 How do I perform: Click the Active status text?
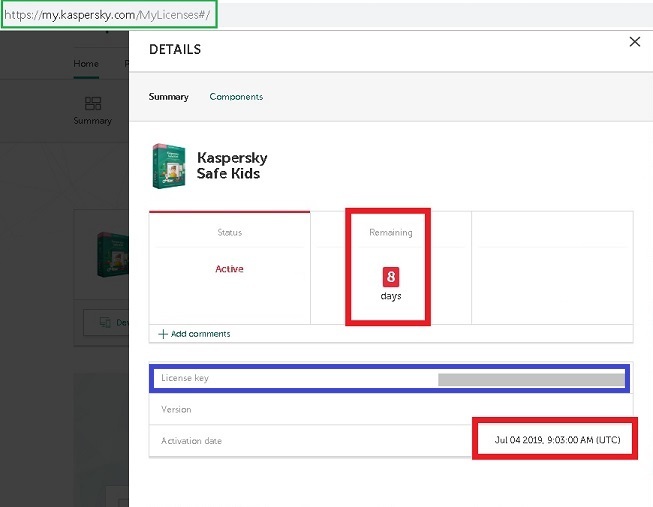click(229, 269)
